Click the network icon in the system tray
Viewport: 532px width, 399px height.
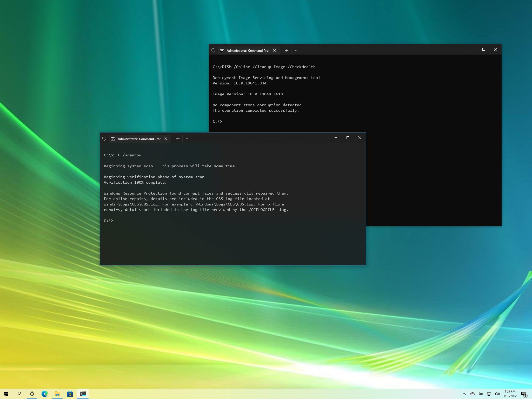pyautogui.click(x=489, y=394)
